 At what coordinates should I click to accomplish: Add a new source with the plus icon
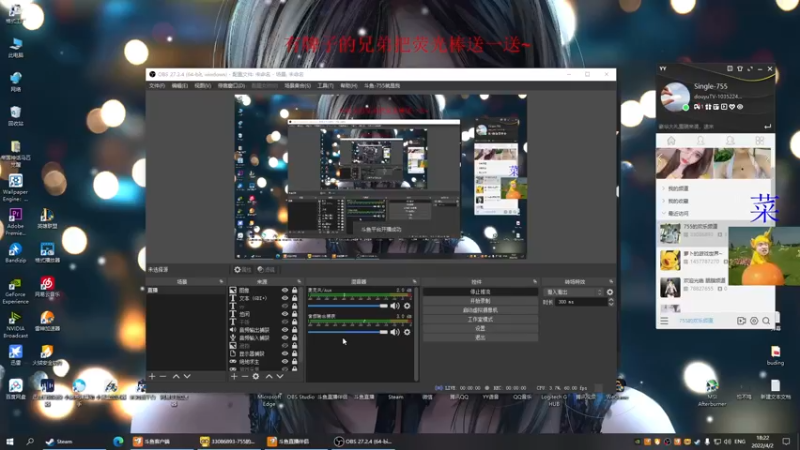234,377
